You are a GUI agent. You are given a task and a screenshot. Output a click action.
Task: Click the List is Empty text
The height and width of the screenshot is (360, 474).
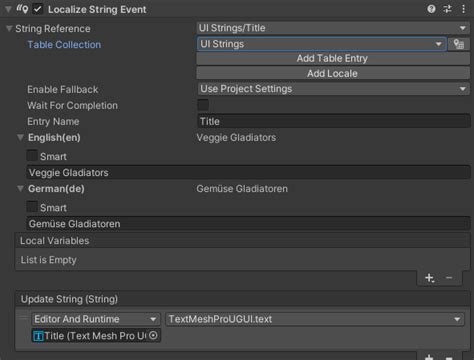click(x=49, y=260)
